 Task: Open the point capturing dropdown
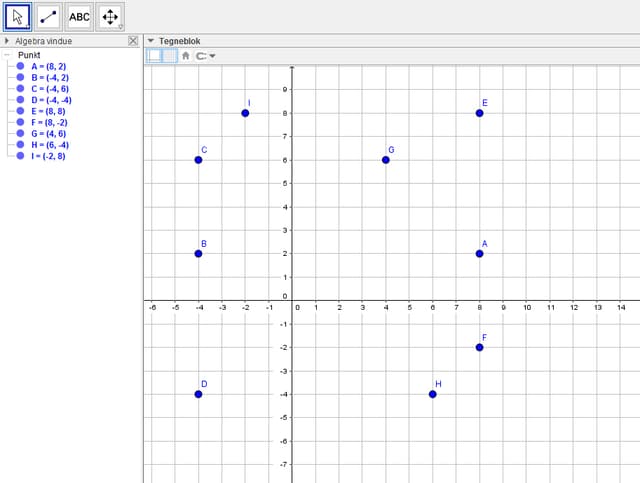click(206, 56)
